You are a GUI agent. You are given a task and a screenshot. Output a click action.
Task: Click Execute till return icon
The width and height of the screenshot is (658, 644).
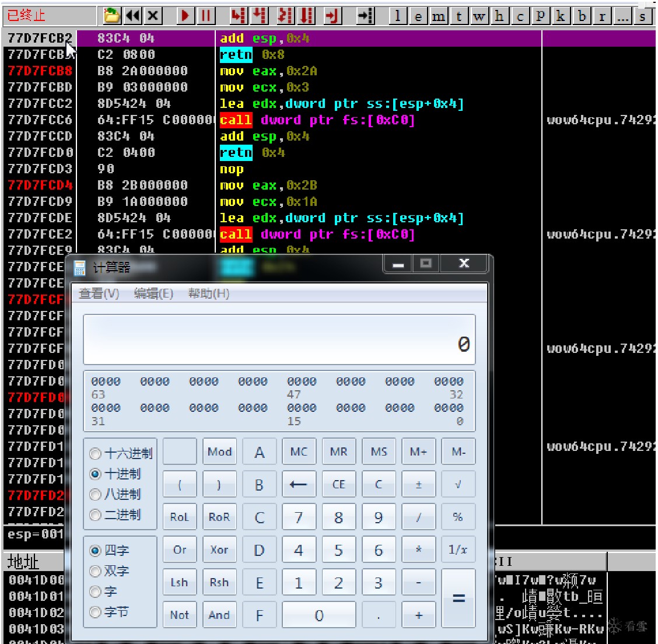(x=332, y=16)
